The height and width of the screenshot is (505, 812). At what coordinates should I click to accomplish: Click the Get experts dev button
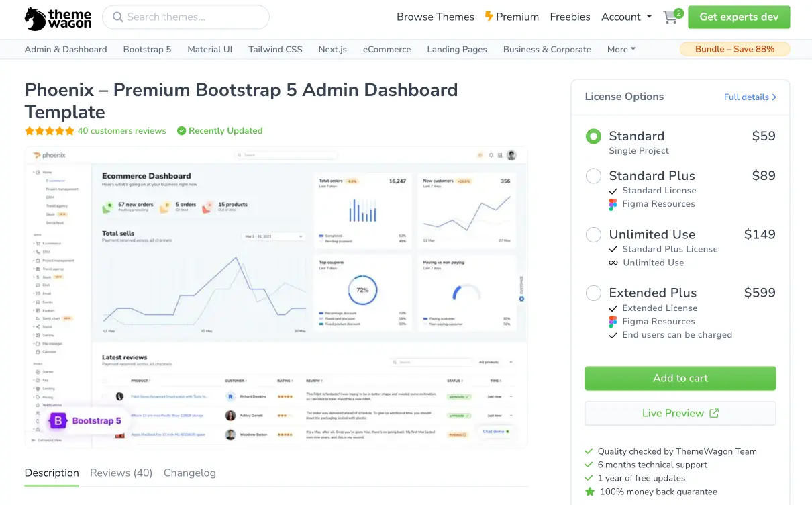click(x=739, y=17)
